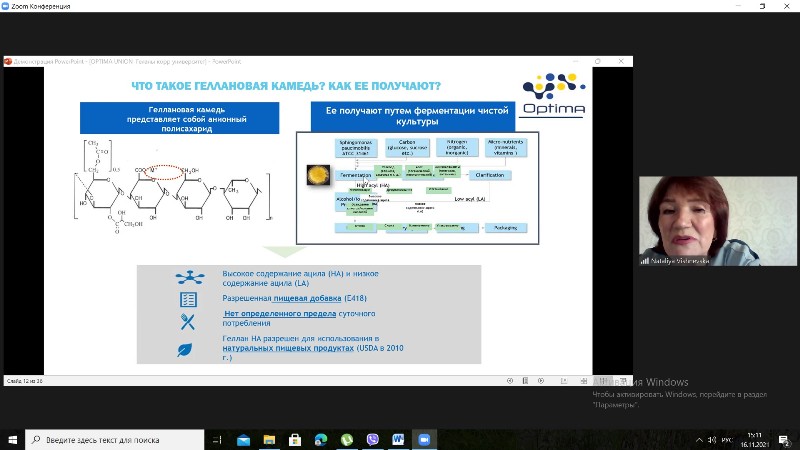Select the Zoom taskbar icon
Image resolution: width=800 pixels, height=450 pixels.
(424, 440)
